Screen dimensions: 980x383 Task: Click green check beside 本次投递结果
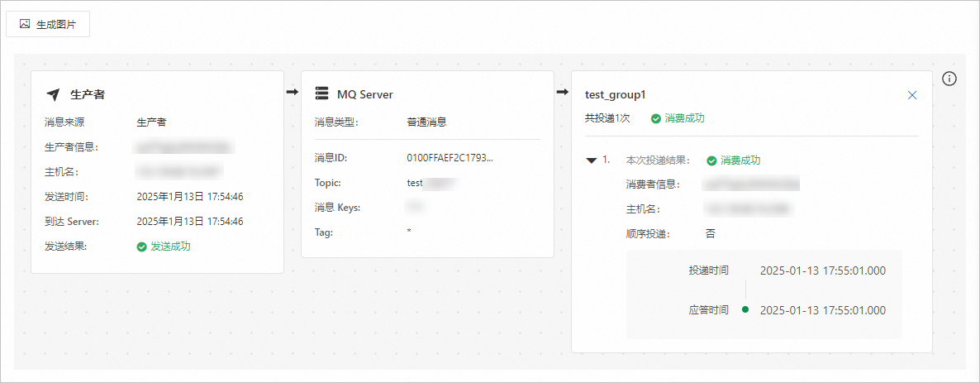(x=711, y=160)
